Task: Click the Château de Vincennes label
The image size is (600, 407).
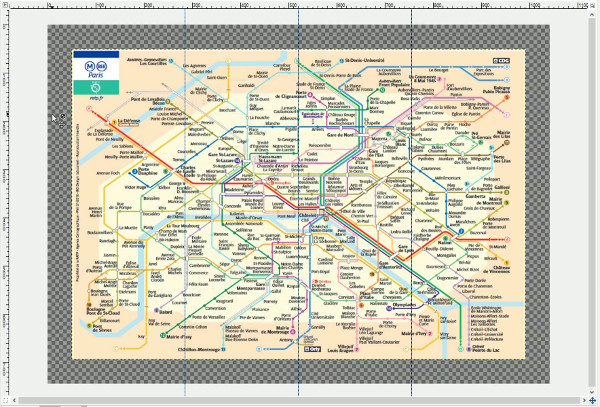Action: [x=497, y=269]
